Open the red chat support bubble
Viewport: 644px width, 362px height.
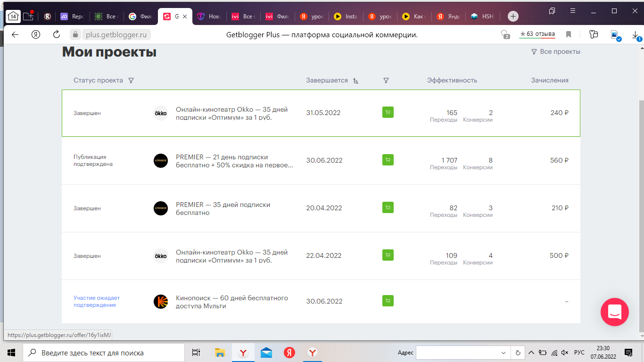[x=615, y=312]
